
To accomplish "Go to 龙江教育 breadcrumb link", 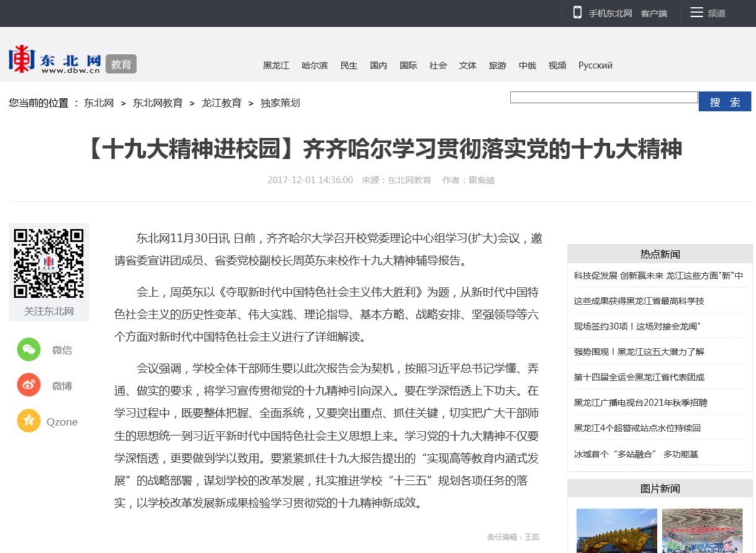I will click(x=221, y=103).
